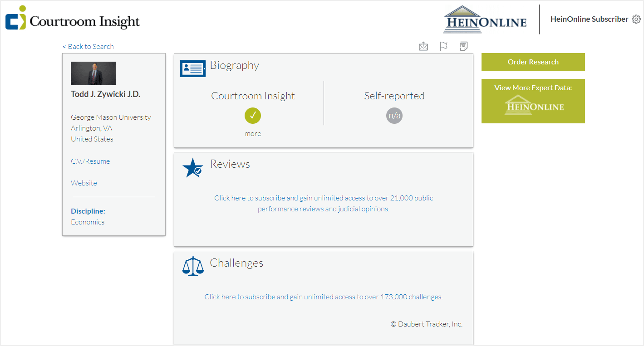This screenshot has width=644, height=346.
Task: Click the green Courtroom Insight checkmark badge
Action: tap(253, 115)
